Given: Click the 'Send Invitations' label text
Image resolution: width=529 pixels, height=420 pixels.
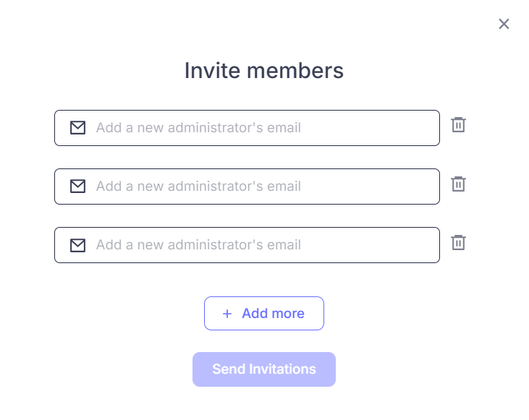Looking at the screenshot, I should pyautogui.click(x=264, y=369).
